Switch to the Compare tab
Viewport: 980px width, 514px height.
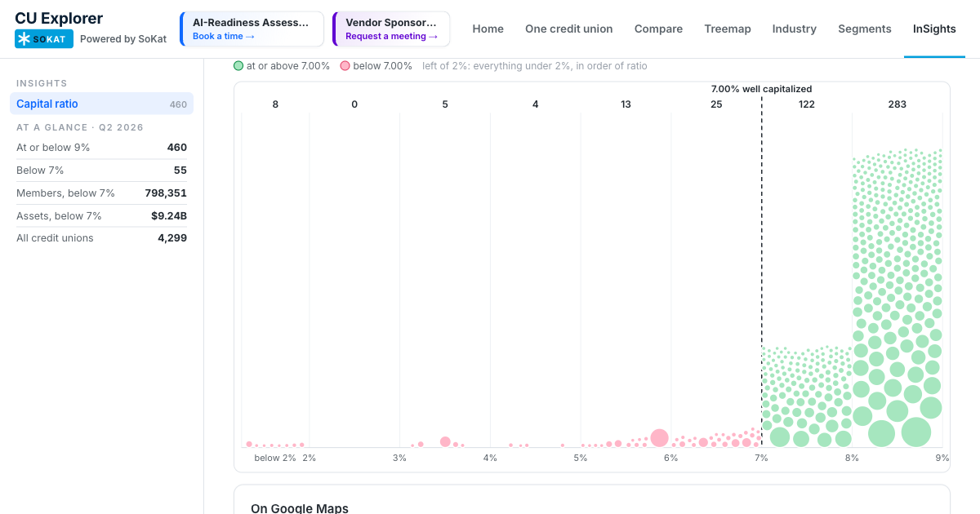[658, 29]
